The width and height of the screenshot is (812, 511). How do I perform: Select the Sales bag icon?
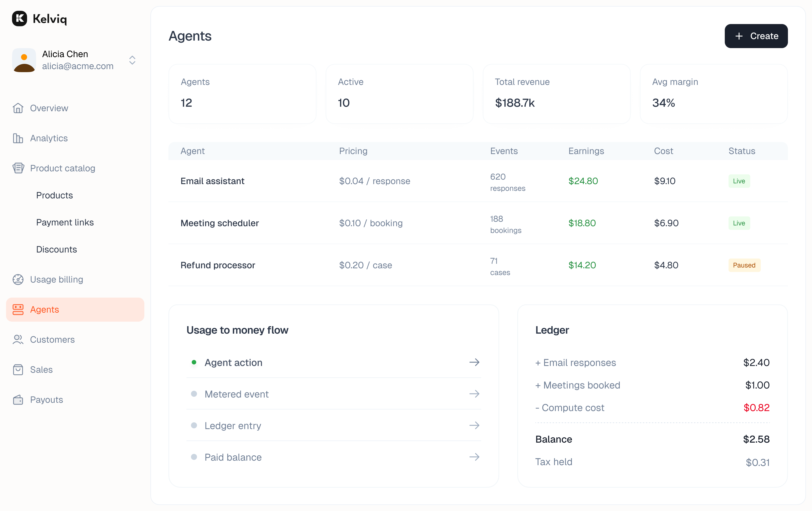tap(18, 369)
